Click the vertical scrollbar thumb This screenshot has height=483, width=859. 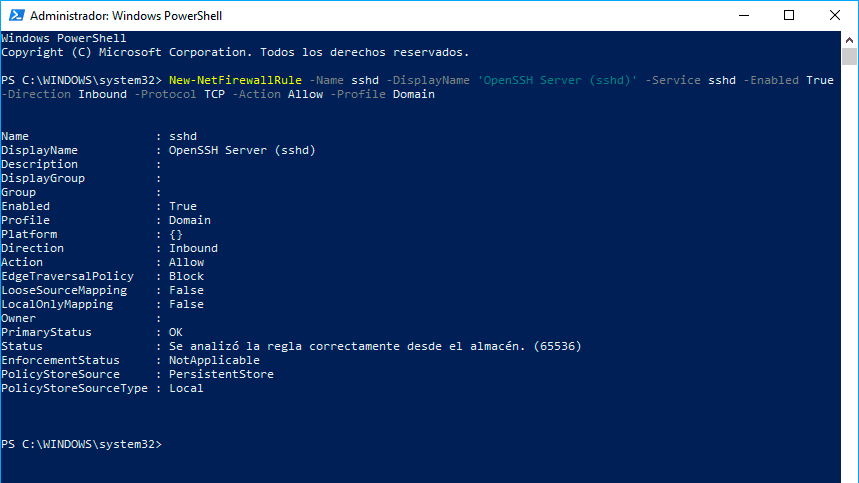click(849, 56)
